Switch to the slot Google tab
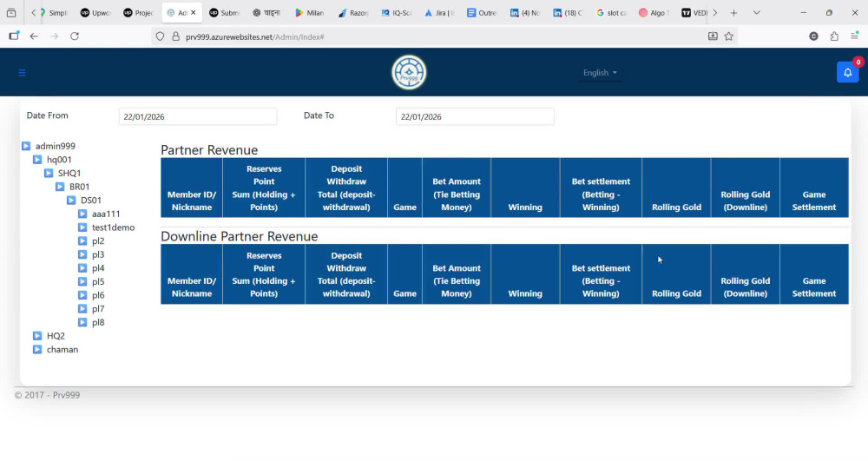The width and height of the screenshot is (868, 461). click(611, 13)
